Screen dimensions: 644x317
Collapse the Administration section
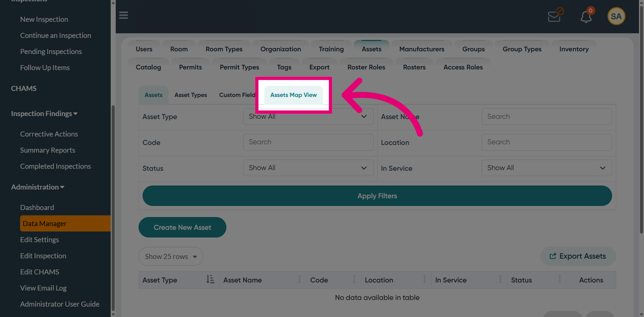coord(38,187)
